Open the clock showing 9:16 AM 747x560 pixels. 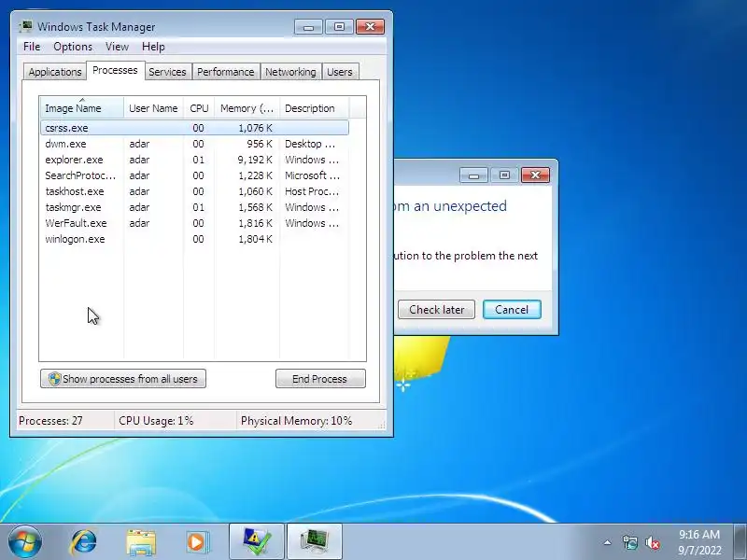[699, 542]
